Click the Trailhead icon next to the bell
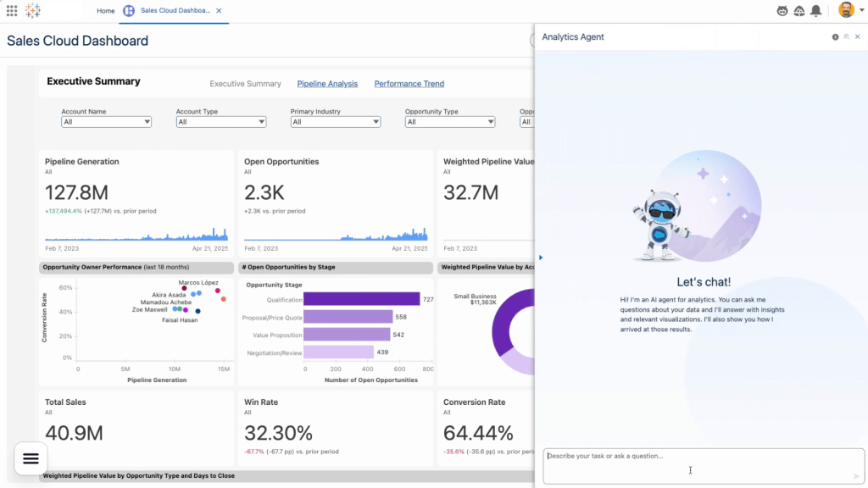 click(798, 10)
